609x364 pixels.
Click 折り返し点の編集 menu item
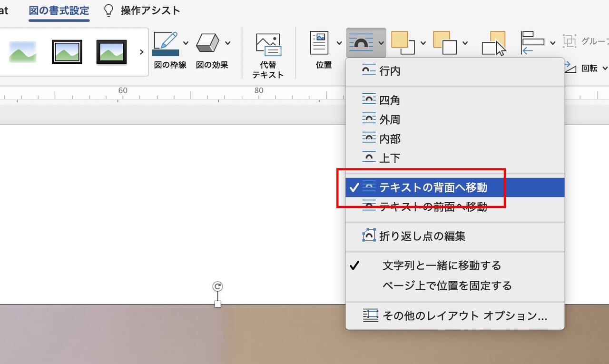click(419, 236)
